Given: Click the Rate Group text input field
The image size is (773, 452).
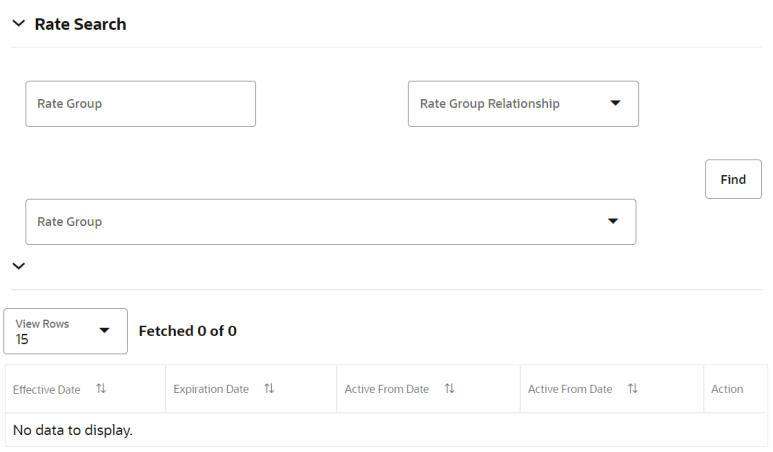Looking at the screenshot, I should click(141, 104).
